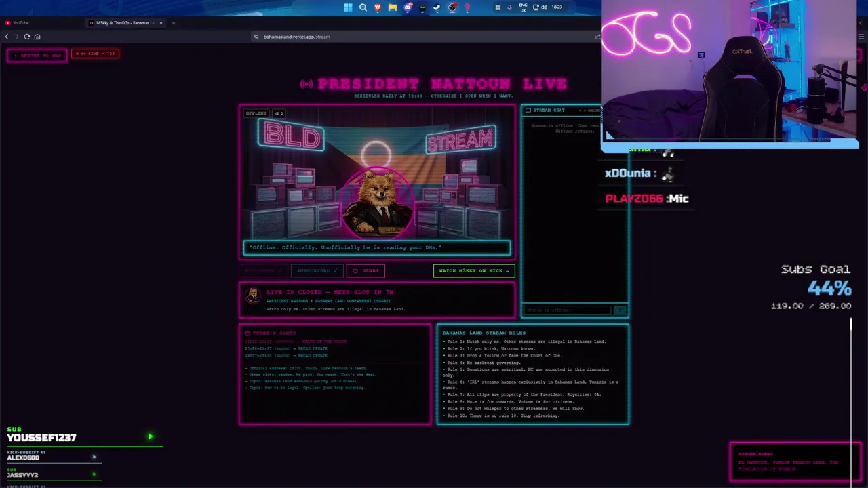Click the green play arrow beside YOUSSEF1237

(150, 437)
